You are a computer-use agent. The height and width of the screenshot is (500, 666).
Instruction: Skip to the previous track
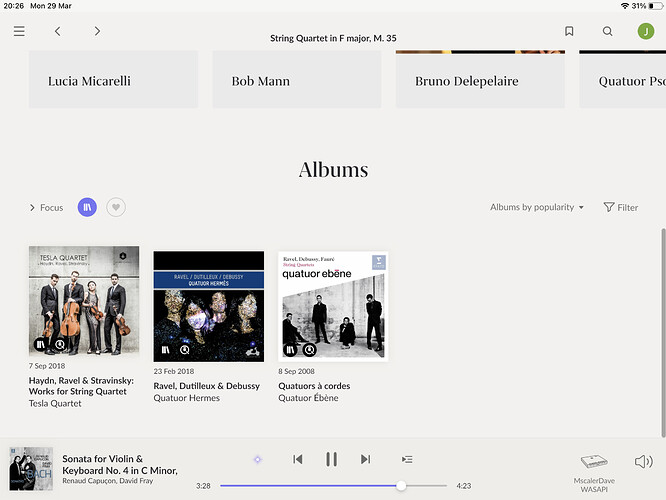coord(298,459)
